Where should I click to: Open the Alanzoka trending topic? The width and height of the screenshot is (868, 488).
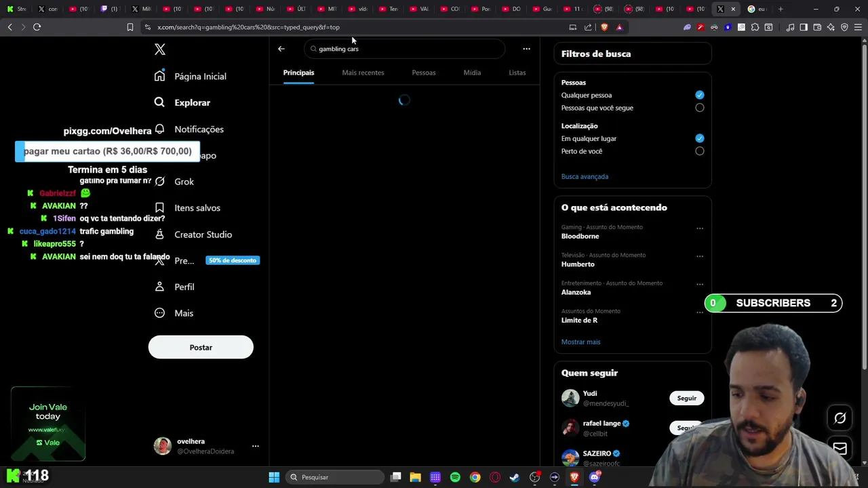point(576,292)
